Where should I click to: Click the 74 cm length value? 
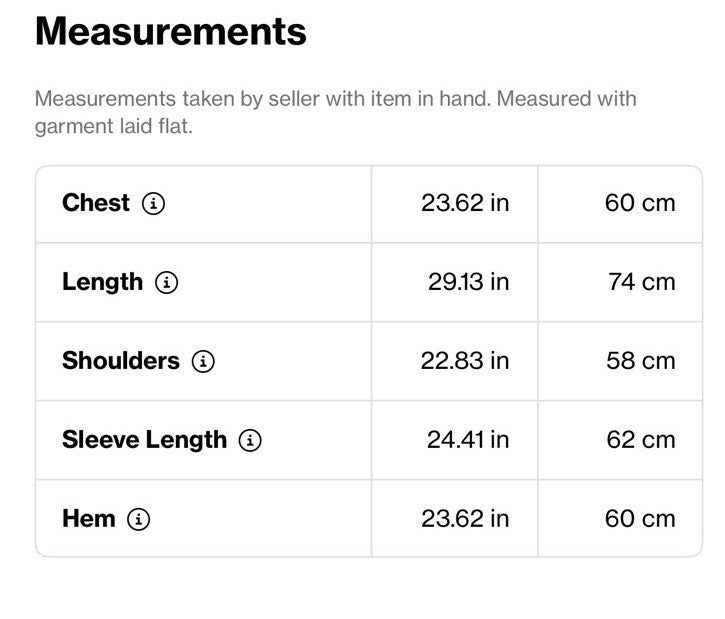pos(642,282)
